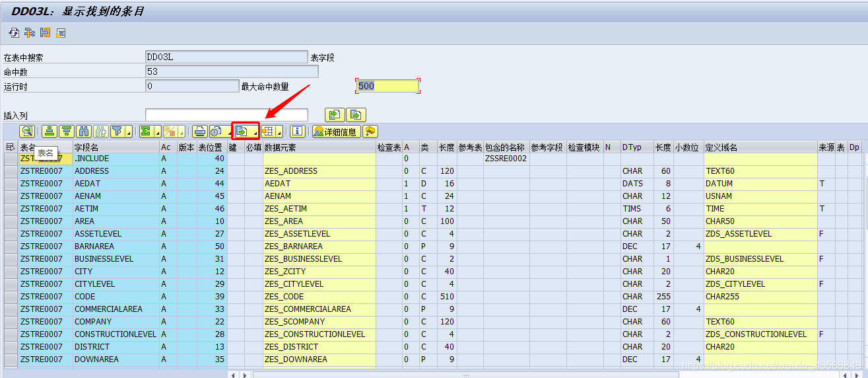Select row selector for the CITY row
This screenshot has width=868, height=378.
tap(11, 272)
